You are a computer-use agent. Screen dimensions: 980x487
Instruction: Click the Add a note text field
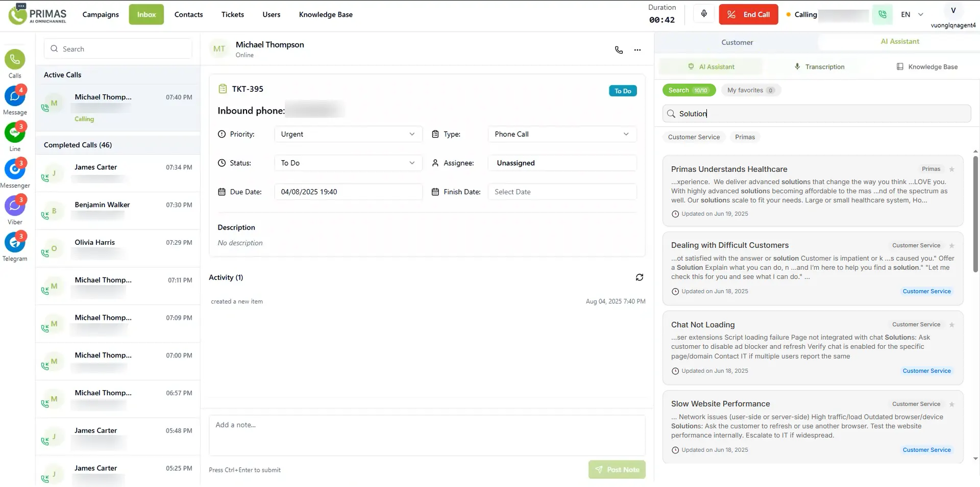coord(427,434)
